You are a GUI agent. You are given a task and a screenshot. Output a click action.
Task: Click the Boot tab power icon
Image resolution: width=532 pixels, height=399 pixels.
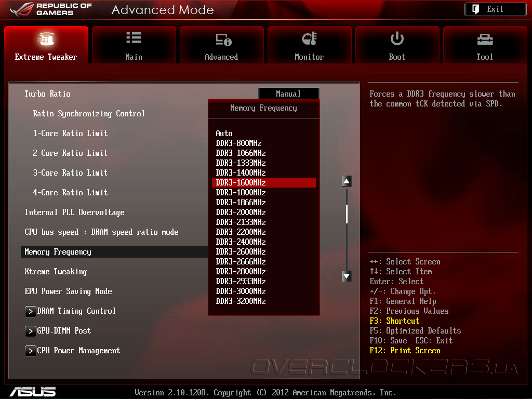[397, 38]
